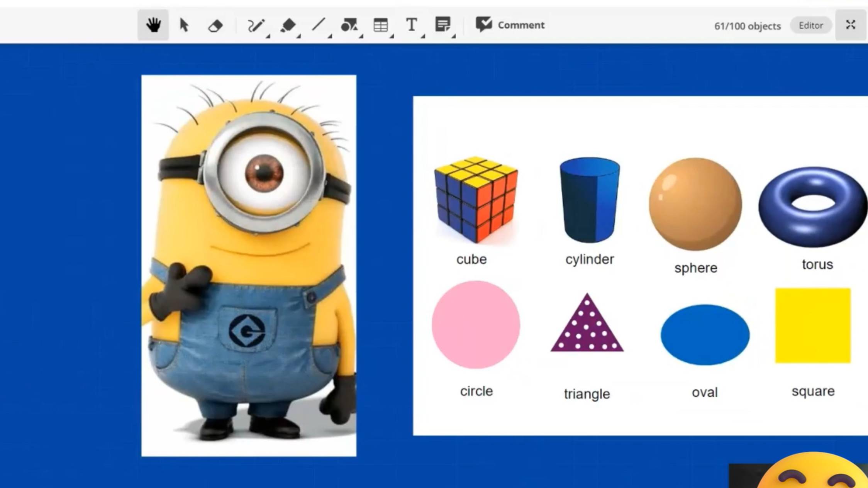Click the yellow square shape
The image size is (868, 488).
tap(813, 325)
